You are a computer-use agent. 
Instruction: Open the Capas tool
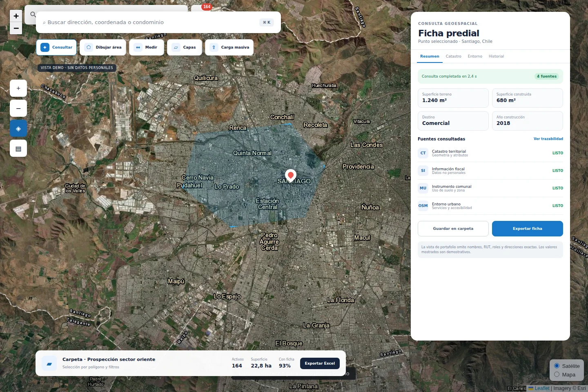[185, 47]
